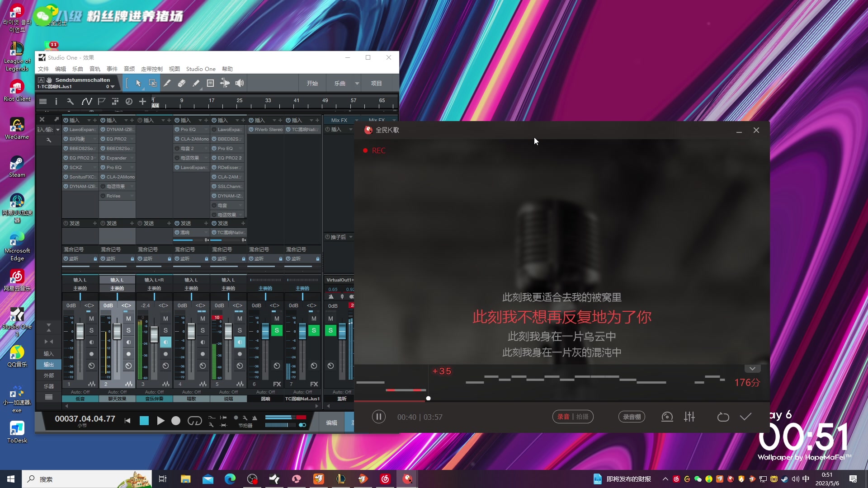Screen dimensions: 868x488
Task: Open the karaoke mixer tuning sliders icon
Action: [689, 417]
